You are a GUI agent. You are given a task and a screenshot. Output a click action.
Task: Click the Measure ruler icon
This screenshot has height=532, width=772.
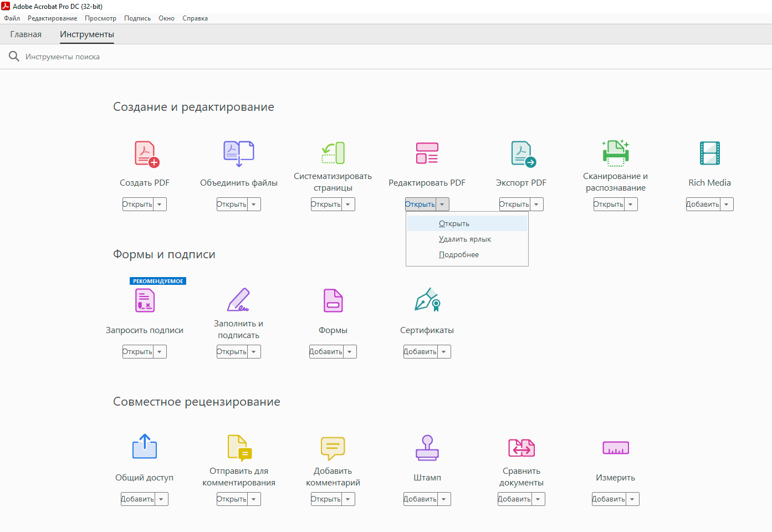point(615,448)
